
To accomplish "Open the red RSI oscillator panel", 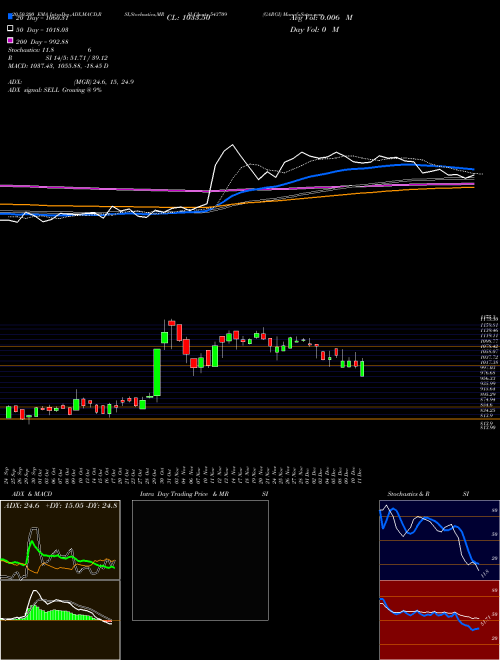I will tap(439, 620).
